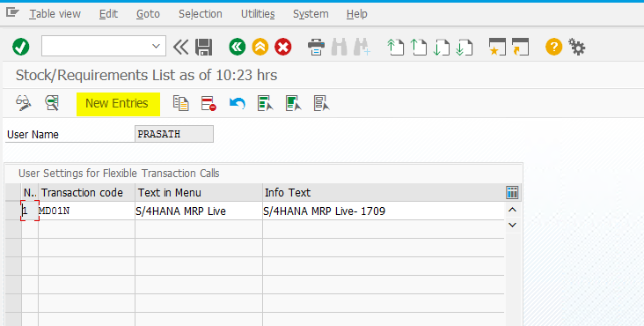
Task: Collapse the command field with double-arrow icon
Action: [x=180, y=47]
